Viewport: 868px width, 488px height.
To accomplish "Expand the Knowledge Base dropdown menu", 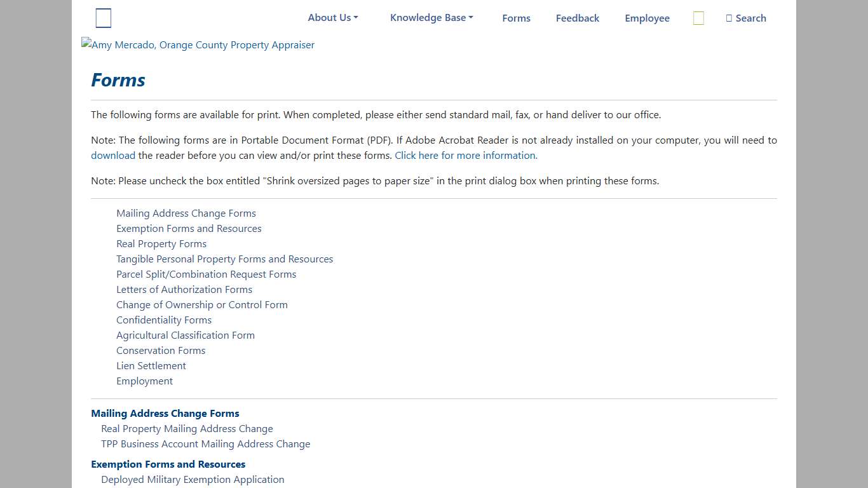I will point(431,18).
